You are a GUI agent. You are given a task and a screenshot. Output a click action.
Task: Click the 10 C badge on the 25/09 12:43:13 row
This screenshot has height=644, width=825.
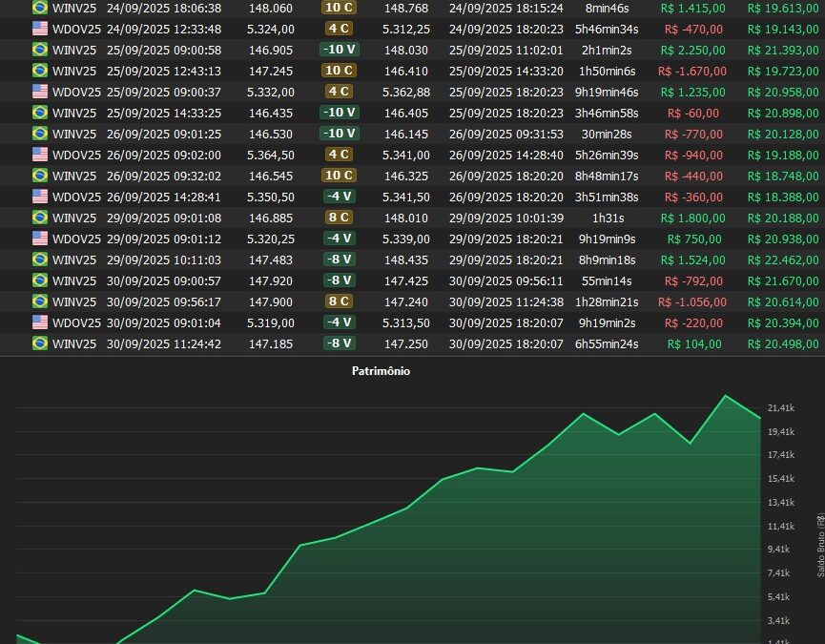[339, 71]
